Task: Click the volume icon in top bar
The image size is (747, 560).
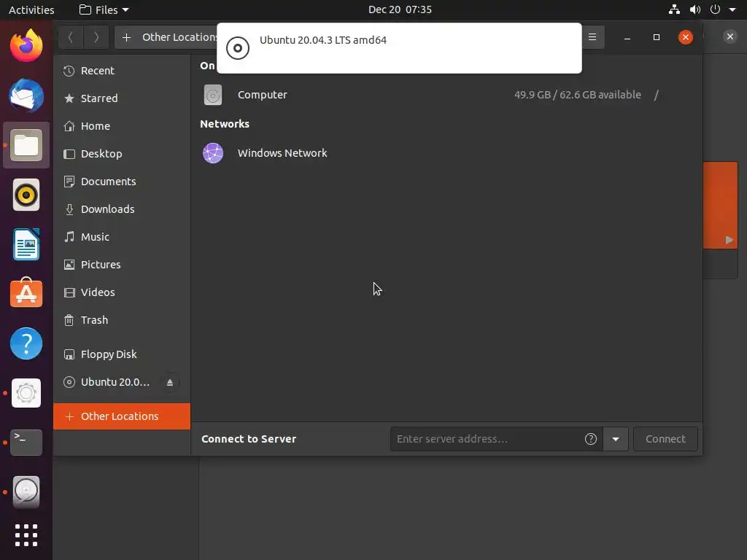Action: point(695,9)
